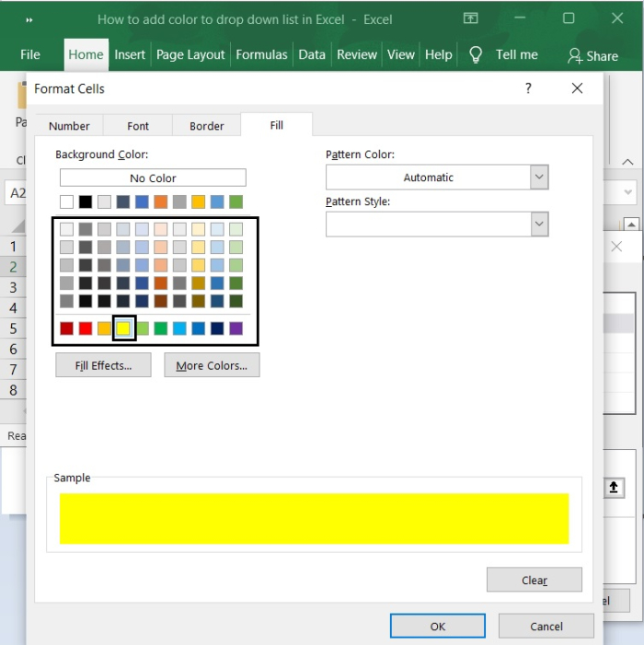Switch to the Border tab
Viewport: 644px width, 645px height.
point(206,126)
